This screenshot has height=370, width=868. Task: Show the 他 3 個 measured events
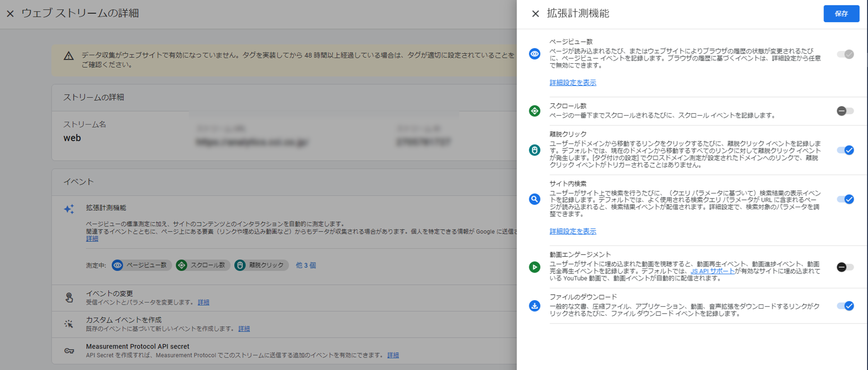click(306, 265)
